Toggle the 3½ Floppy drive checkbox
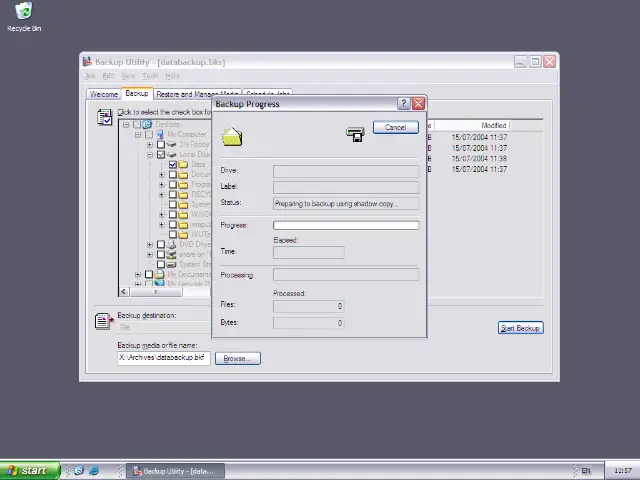This screenshot has height=480, width=640. pyautogui.click(x=161, y=145)
